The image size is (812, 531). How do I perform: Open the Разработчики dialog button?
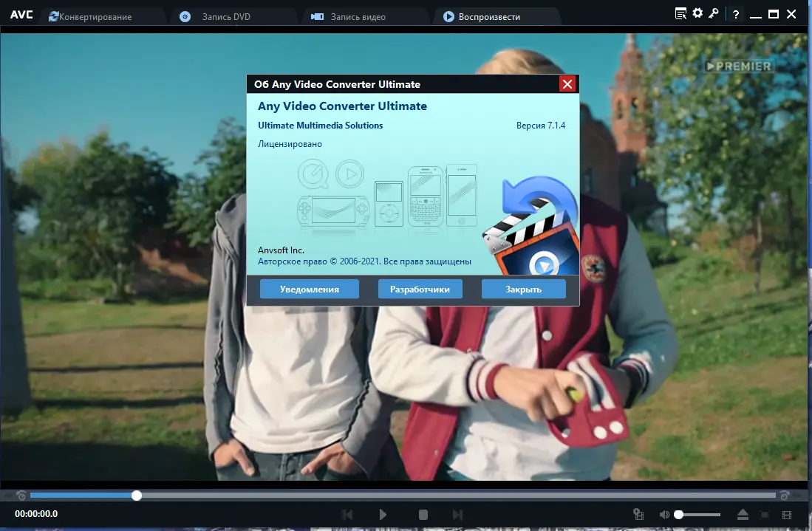420,289
